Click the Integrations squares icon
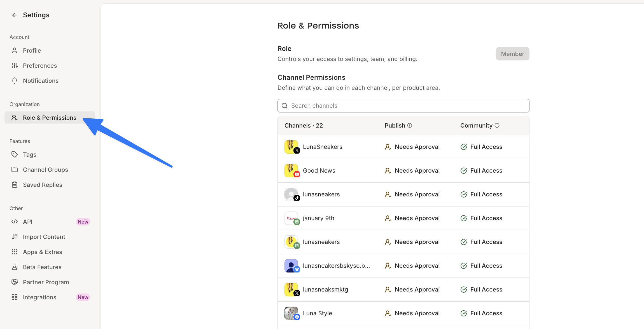 (x=15, y=297)
